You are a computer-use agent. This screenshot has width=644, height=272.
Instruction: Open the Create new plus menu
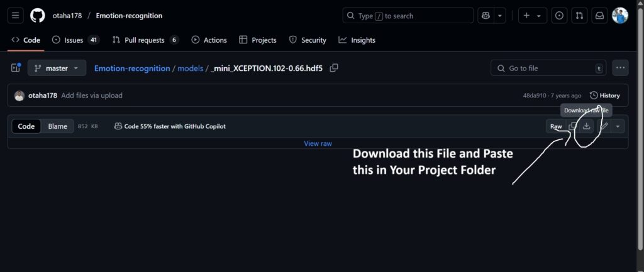point(532,16)
